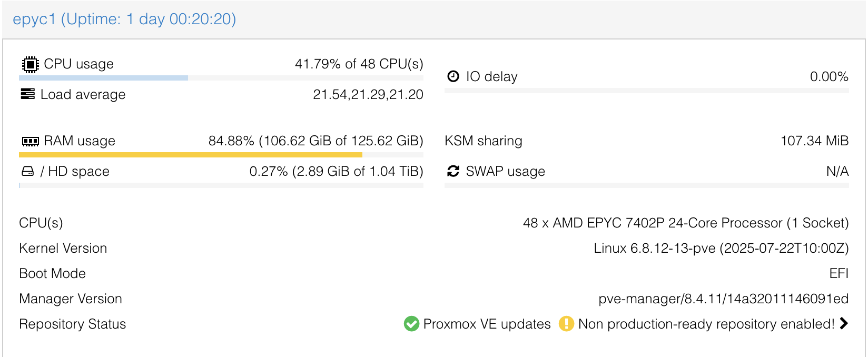Image resolution: width=868 pixels, height=357 pixels.
Task: Click the green Proxmox VE updates checkmark
Action: click(x=411, y=324)
